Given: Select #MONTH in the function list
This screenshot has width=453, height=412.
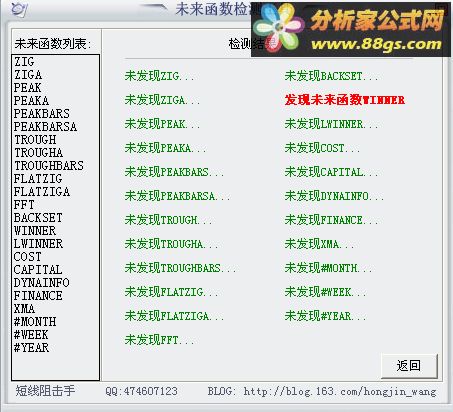Looking at the screenshot, I should pos(35,322).
